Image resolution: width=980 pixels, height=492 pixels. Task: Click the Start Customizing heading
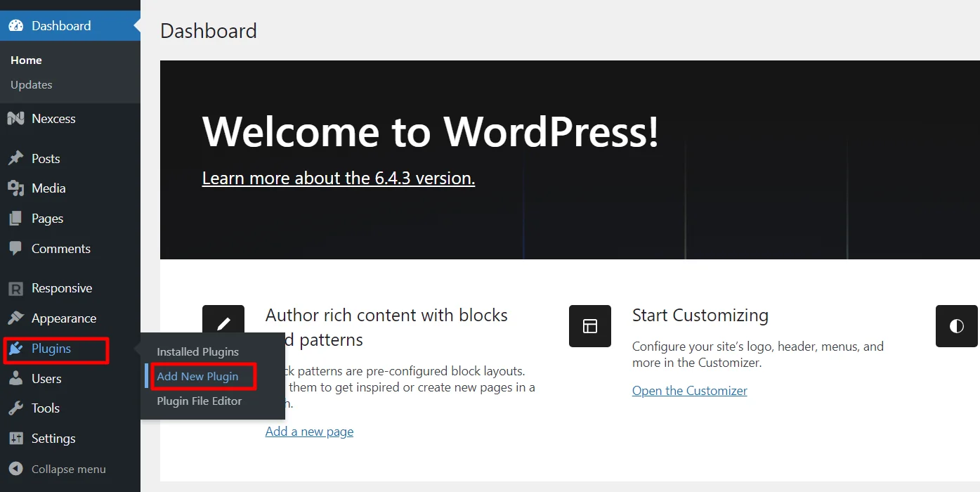coord(700,316)
